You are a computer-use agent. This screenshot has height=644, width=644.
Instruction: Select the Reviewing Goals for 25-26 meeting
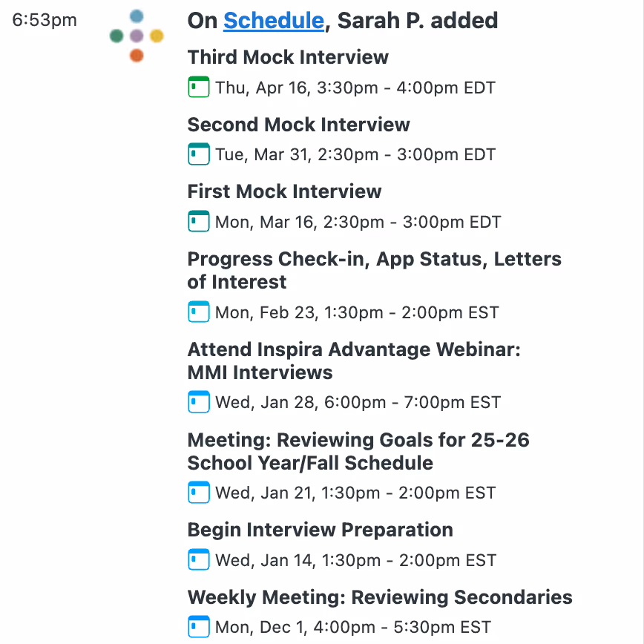(358, 451)
